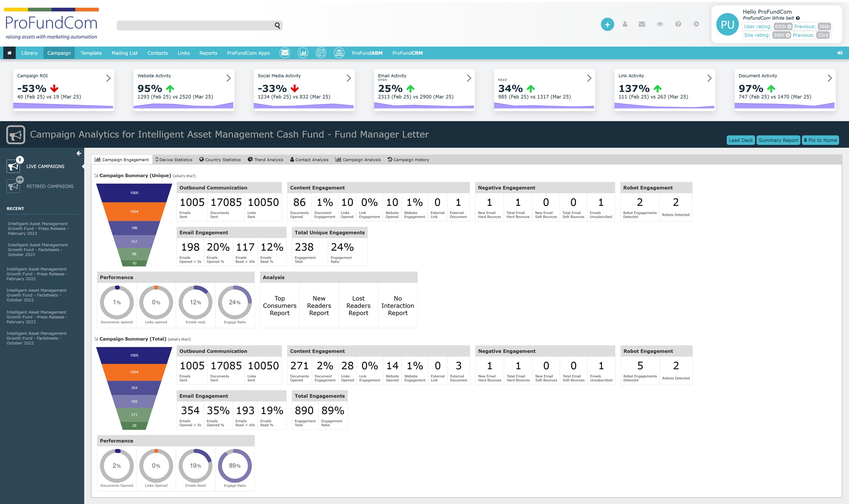The image size is (849, 504).
Task: Select Retired Campaigns in the sidebar
Action: 50,187
